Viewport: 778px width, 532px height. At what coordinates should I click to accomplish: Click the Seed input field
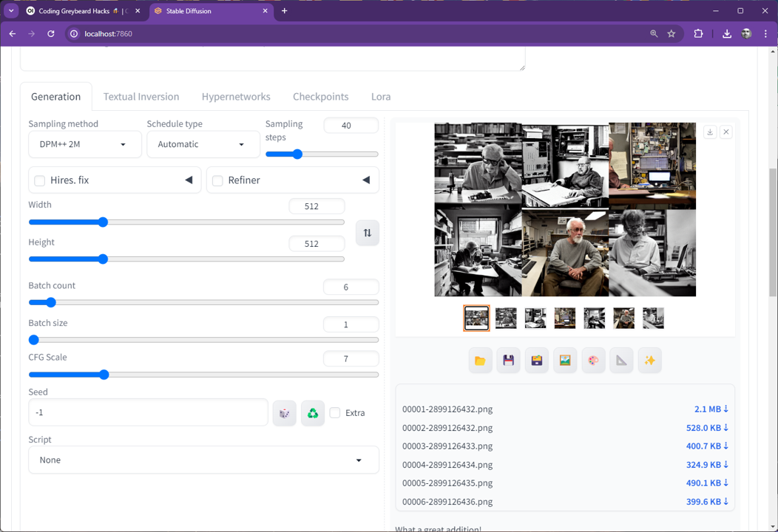[x=148, y=413]
